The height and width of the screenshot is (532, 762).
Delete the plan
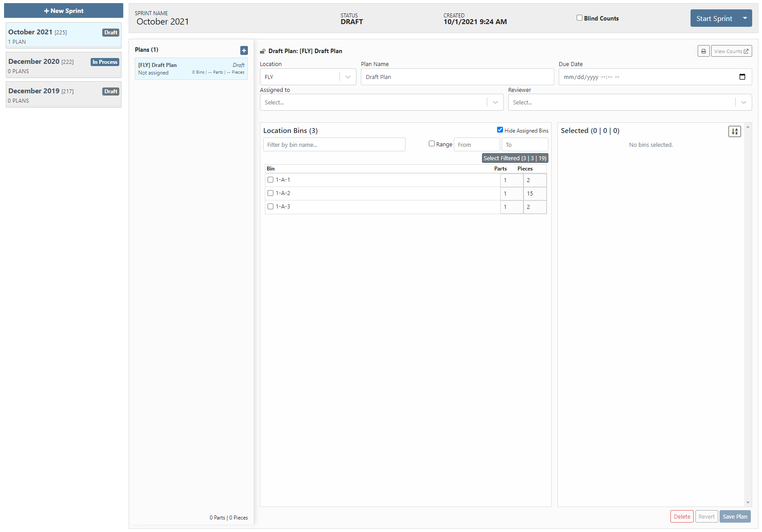click(x=682, y=516)
